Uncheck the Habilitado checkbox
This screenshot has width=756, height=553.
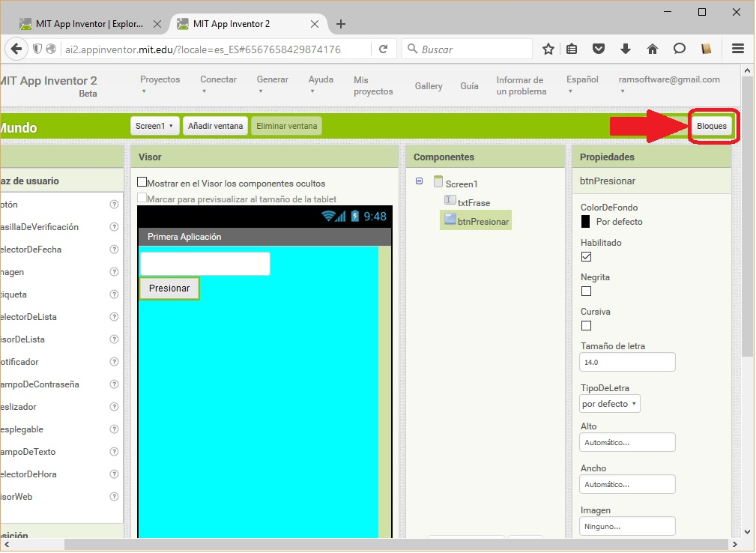[587, 256]
